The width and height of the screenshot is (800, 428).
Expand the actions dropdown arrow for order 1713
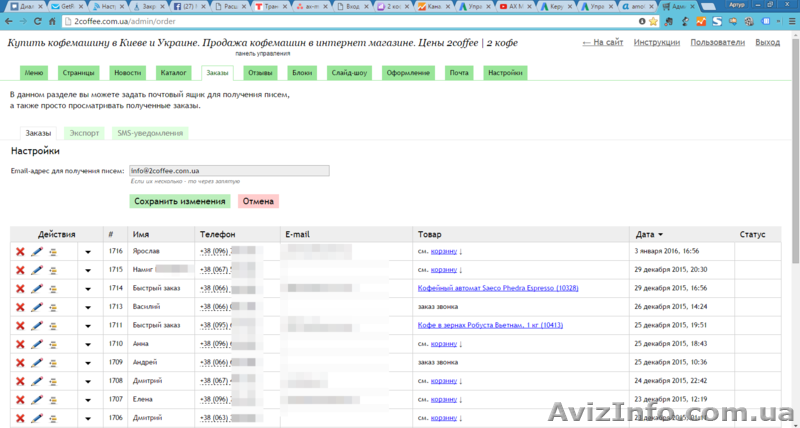coord(87,307)
